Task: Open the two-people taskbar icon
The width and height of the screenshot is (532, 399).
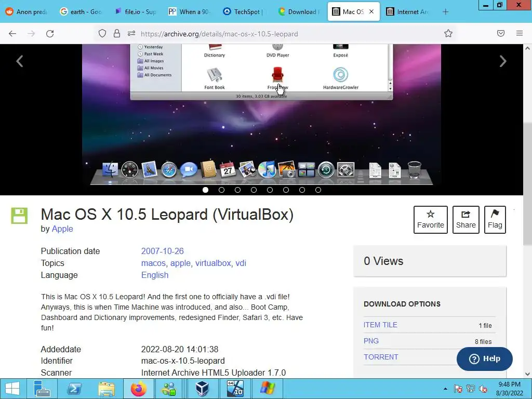Action: tap(169, 389)
